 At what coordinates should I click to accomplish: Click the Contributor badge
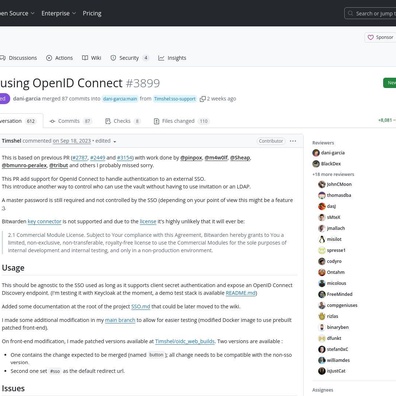(271, 141)
